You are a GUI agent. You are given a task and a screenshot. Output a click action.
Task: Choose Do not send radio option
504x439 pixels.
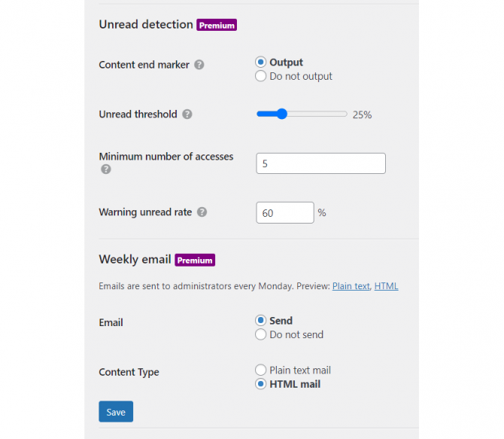point(260,334)
